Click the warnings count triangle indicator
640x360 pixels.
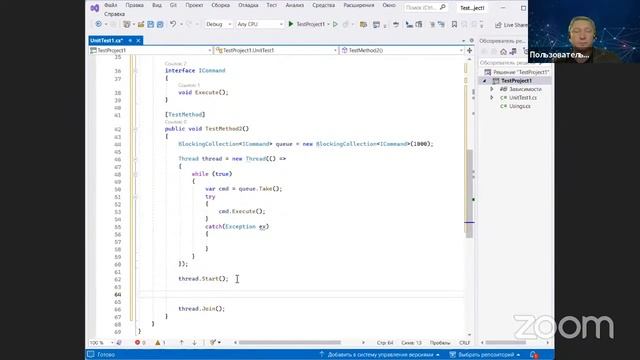[x=160, y=343]
